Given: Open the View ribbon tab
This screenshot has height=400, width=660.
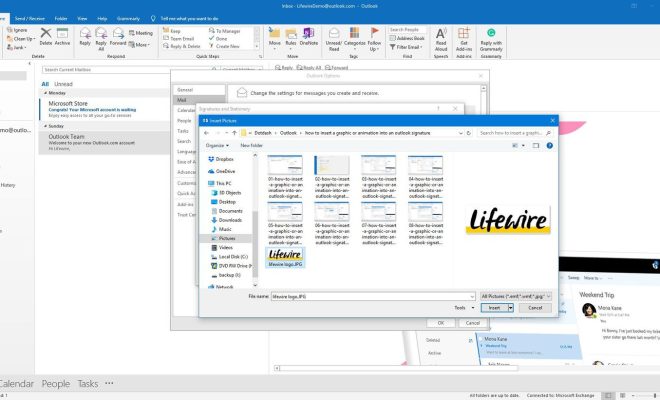Looking at the screenshot, I should point(82,19).
